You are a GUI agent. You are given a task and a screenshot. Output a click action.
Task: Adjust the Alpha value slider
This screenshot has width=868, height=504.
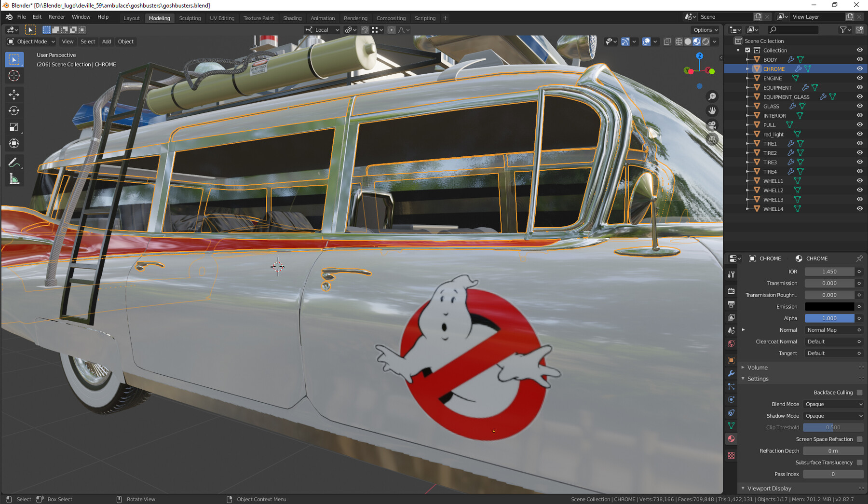point(829,318)
